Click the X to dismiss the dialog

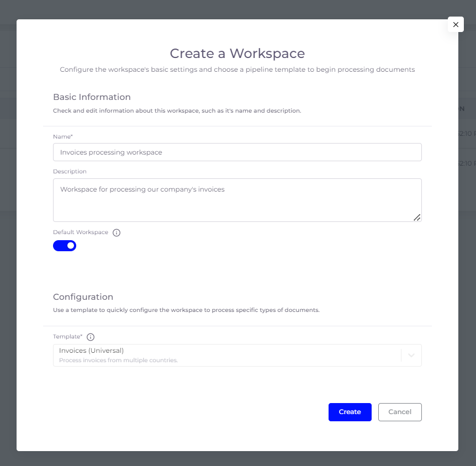pos(456,24)
